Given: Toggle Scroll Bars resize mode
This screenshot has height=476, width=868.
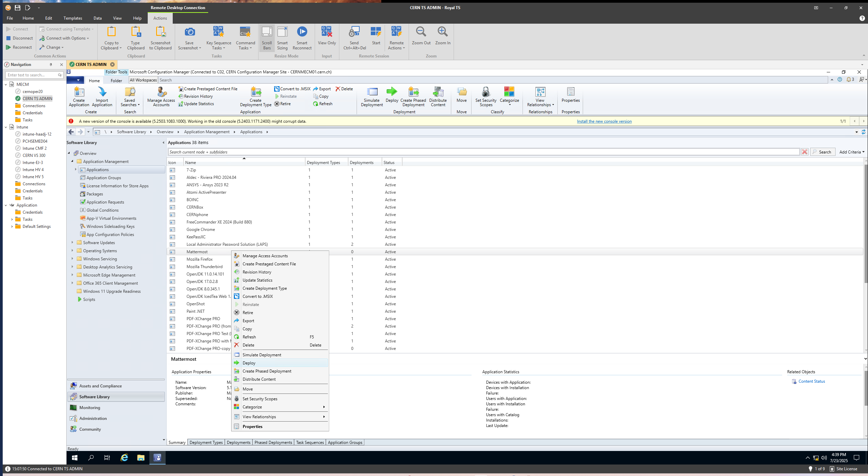Looking at the screenshot, I should pyautogui.click(x=267, y=38).
